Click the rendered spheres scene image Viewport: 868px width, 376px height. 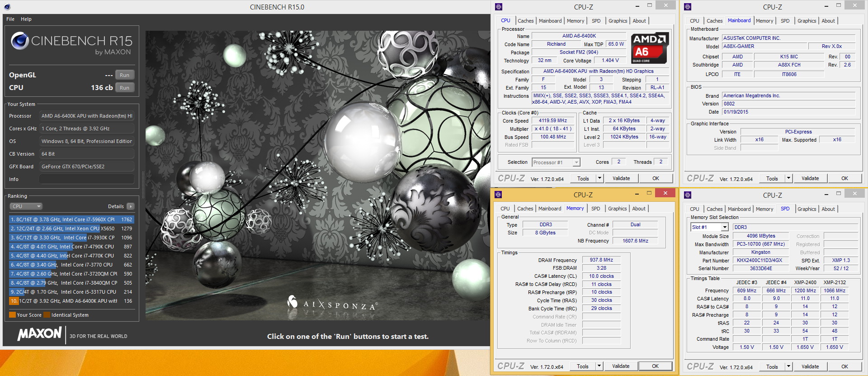point(317,176)
